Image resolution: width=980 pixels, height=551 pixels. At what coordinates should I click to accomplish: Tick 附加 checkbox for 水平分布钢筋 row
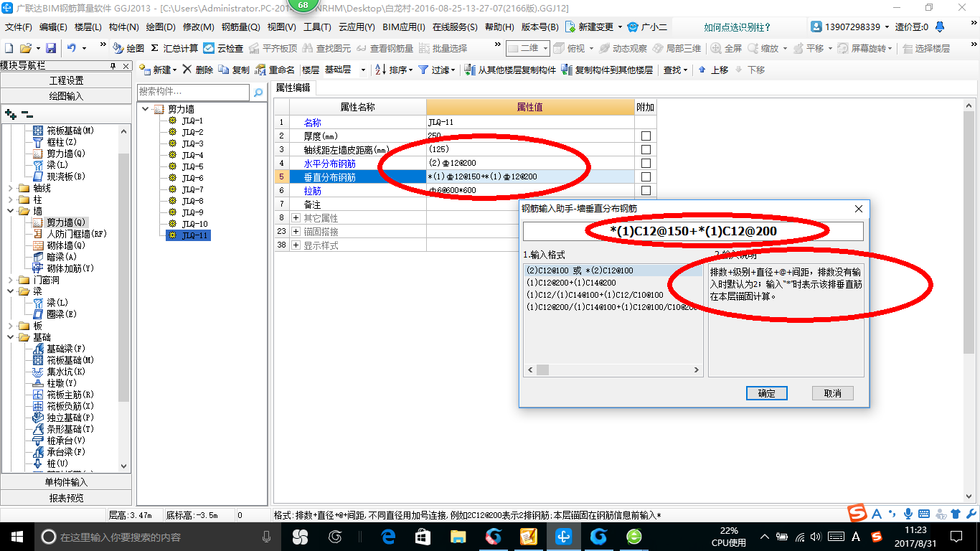pyautogui.click(x=646, y=163)
